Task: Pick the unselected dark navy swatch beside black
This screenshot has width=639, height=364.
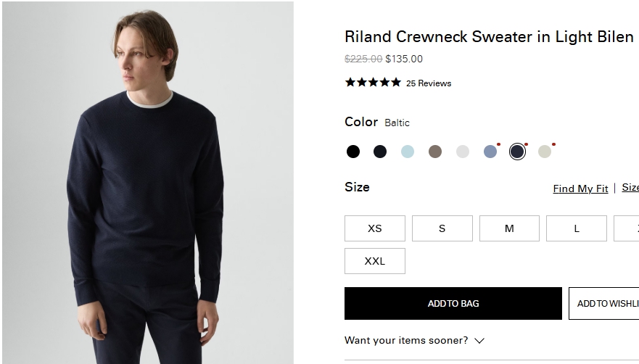Action: point(380,152)
